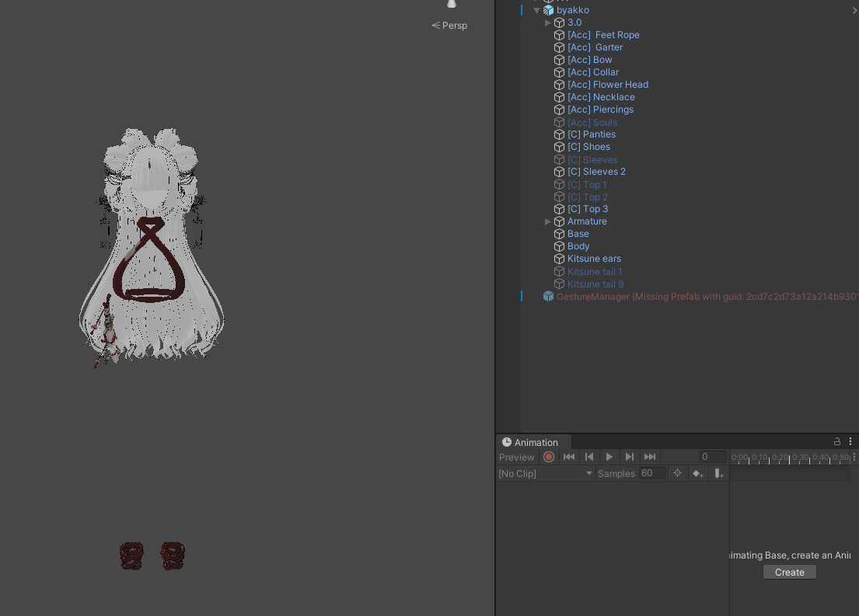Click the byakko prefab cube icon
859x616 pixels.
548,10
